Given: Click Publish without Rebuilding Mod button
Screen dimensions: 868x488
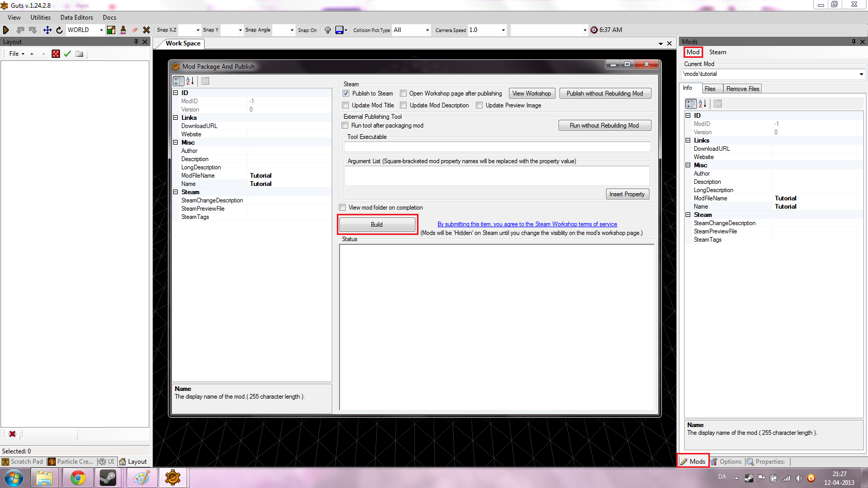Looking at the screenshot, I should (605, 93).
